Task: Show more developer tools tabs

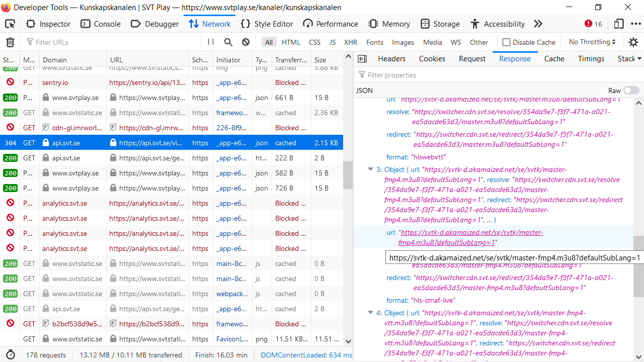Action: (x=538, y=24)
